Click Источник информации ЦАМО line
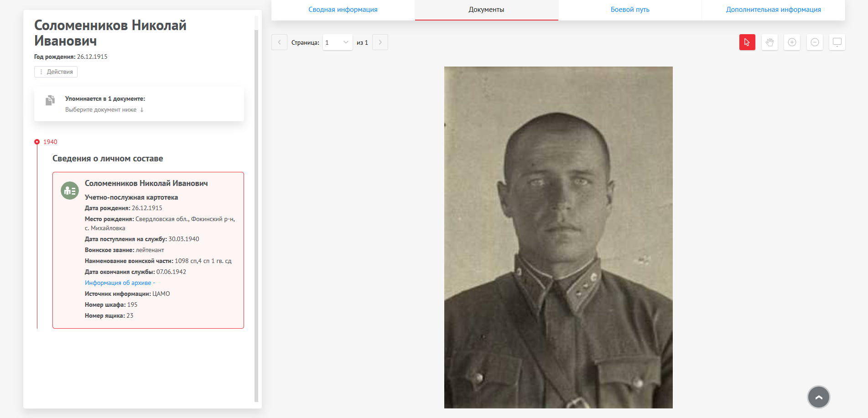Screen dimensions: 868x418 [x=127, y=294]
